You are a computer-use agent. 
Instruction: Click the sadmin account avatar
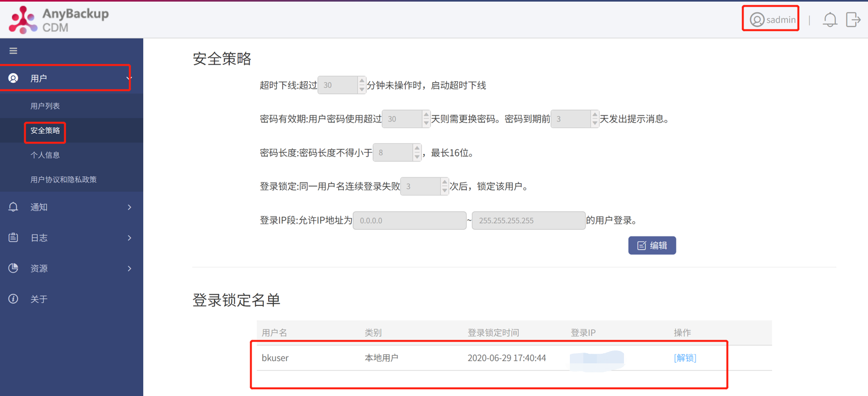758,19
